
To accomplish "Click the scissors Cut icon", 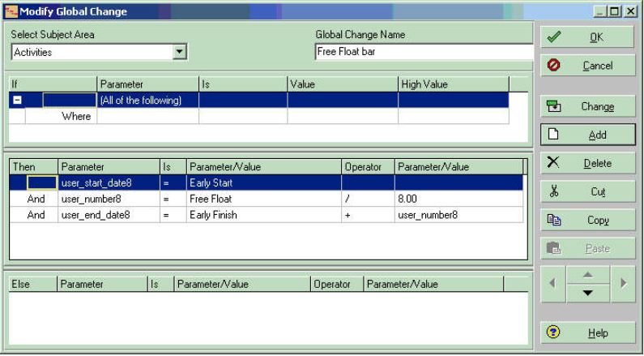I will (554, 192).
